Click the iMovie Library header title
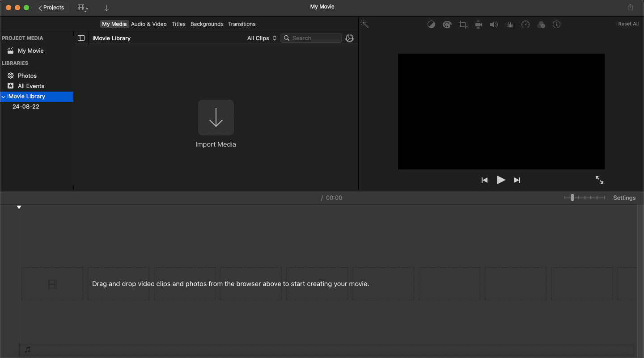644x358 pixels. tap(111, 38)
